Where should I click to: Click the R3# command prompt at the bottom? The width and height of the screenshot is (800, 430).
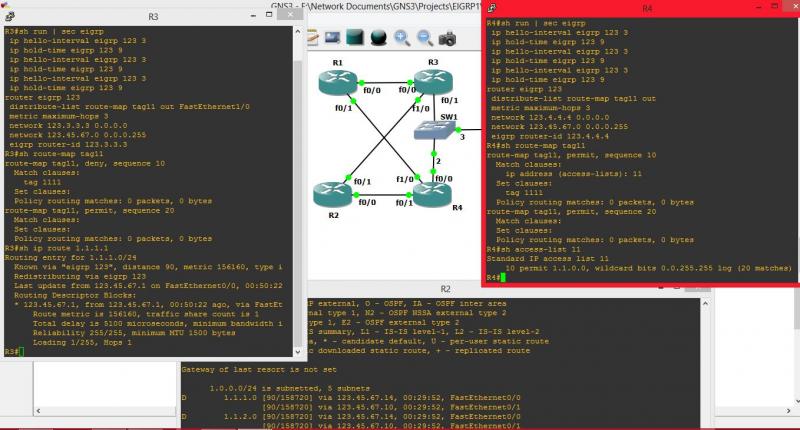(x=12, y=352)
